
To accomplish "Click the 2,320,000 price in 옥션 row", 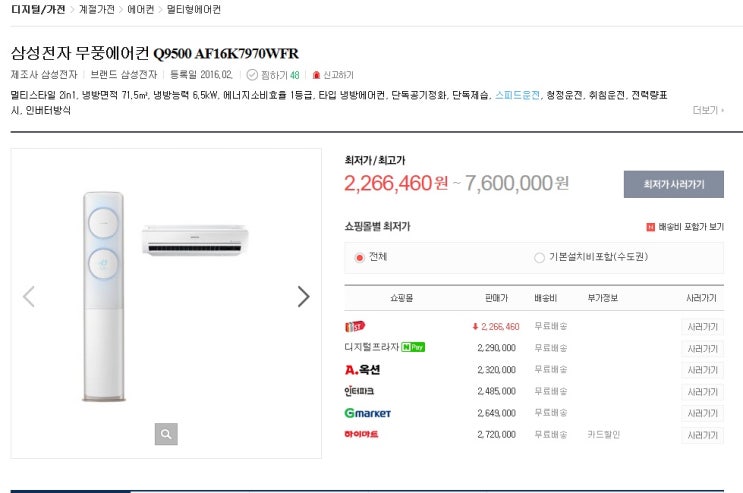I will point(496,370).
